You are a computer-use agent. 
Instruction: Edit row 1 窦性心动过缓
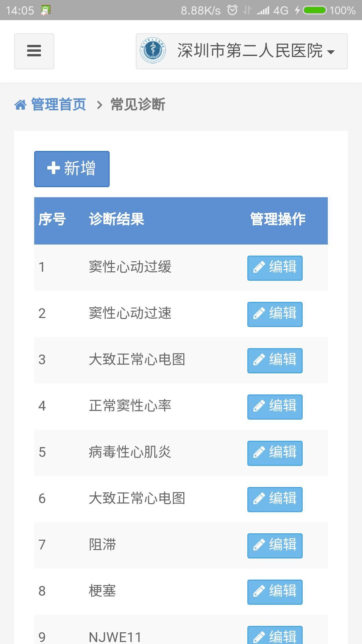(x=275, y=268)
